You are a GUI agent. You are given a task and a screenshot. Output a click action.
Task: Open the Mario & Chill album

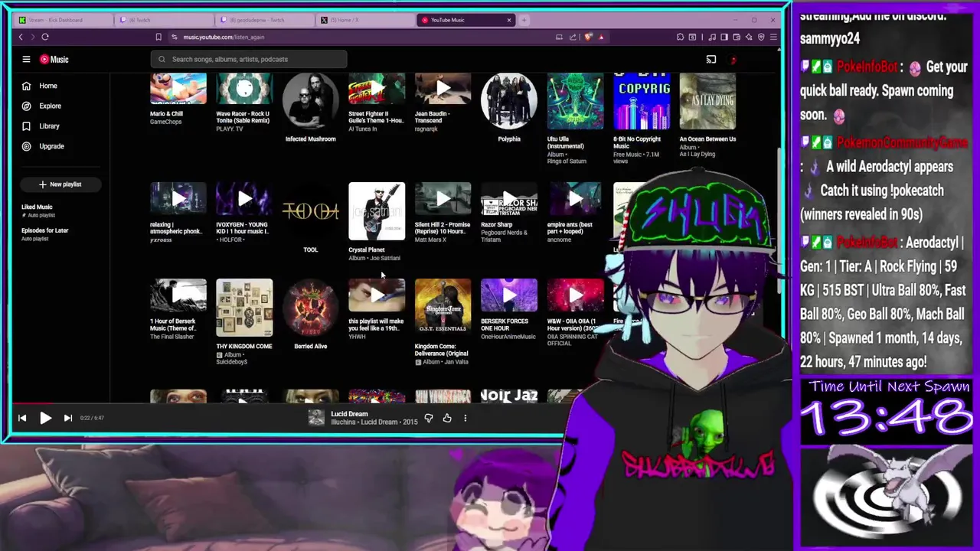pyautogui.click(x=178, y=90)
